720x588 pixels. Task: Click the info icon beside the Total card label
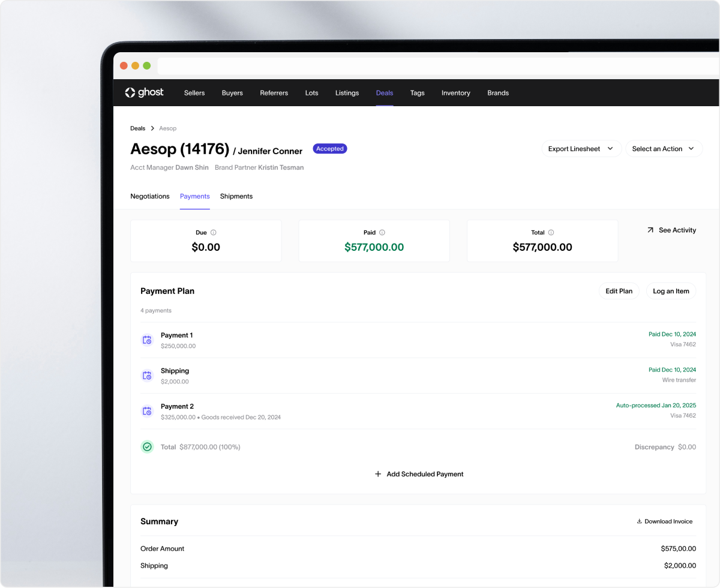coord(551,233)
